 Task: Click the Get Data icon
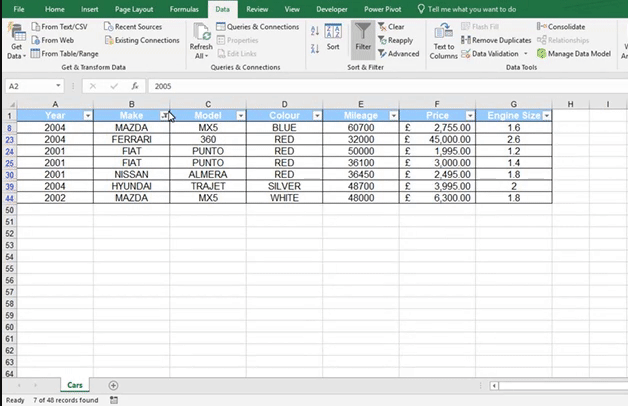16,36
